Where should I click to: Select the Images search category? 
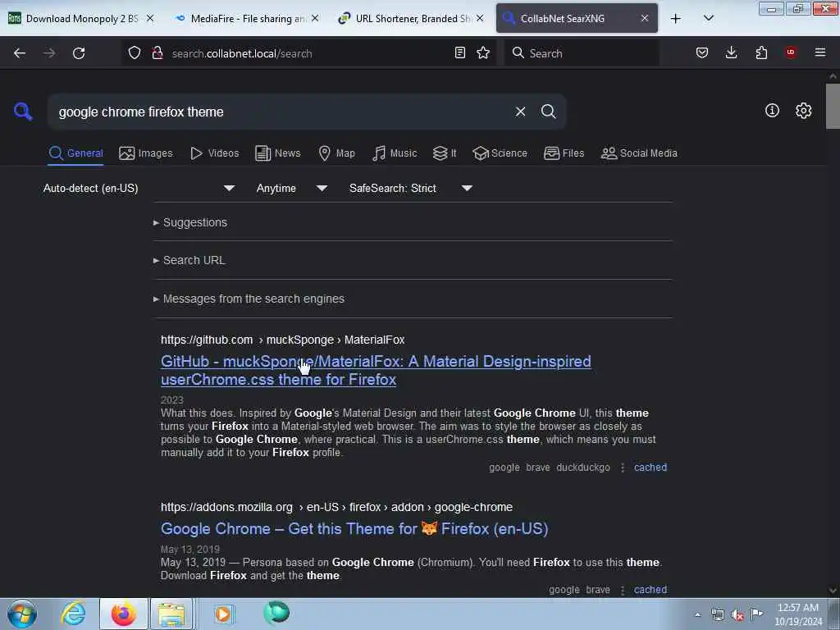pos(146,153)
